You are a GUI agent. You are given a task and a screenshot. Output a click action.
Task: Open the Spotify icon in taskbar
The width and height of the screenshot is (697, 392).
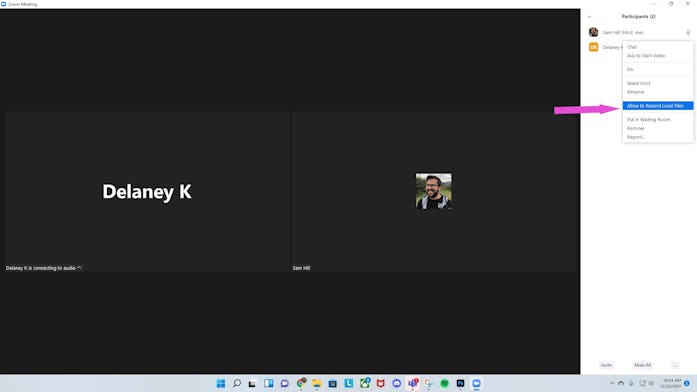tap(445, 384)
